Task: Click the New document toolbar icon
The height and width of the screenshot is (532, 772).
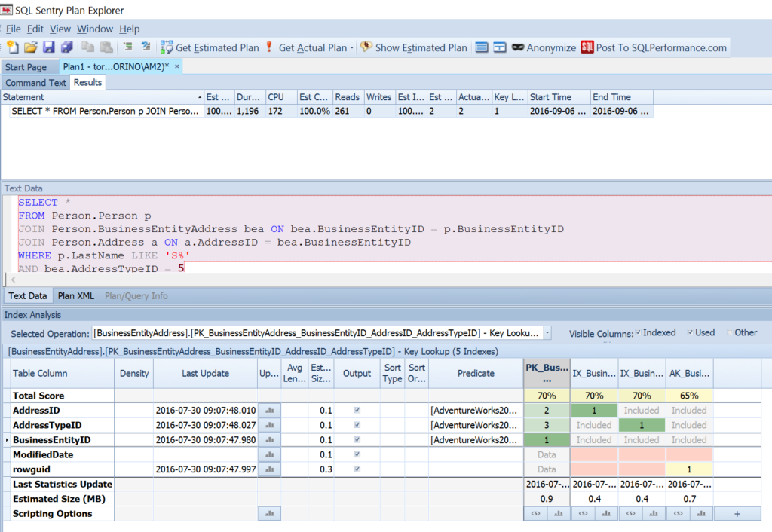Action: point(13,47)
